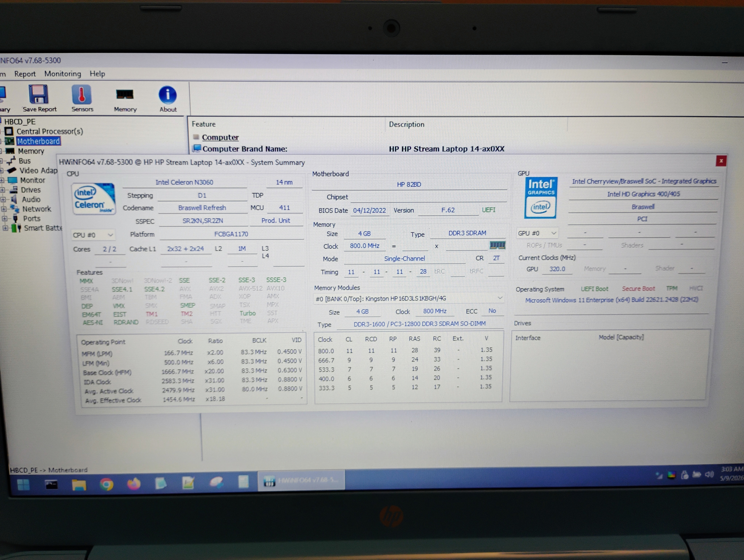744x560 pixels.
Task: Open the Monitoring menu
Action: coord(63,74)
